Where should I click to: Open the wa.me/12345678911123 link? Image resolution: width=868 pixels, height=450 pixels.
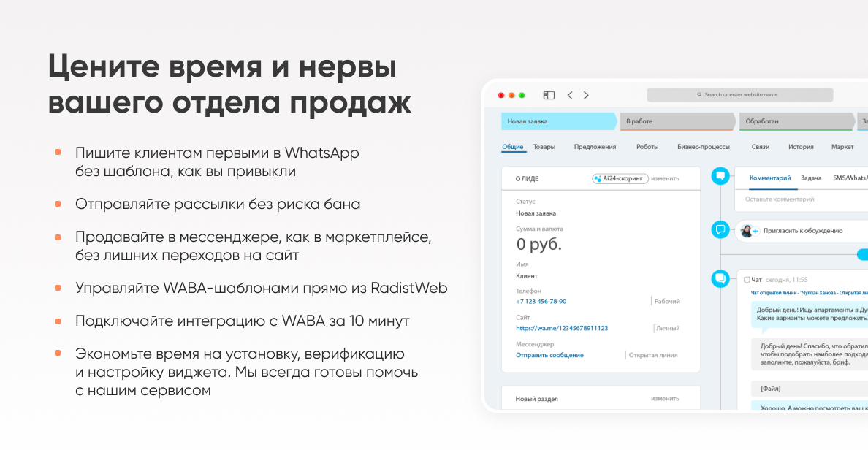coord(562,328)
